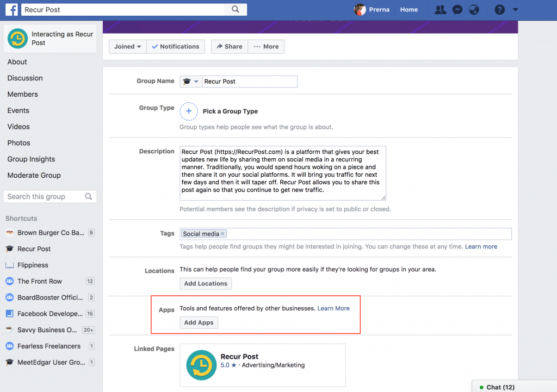The width and height of the screenshot is (557, 392).
Task: Click the Add Apps button
Action: pyautogui.click(x=199, y=322)
